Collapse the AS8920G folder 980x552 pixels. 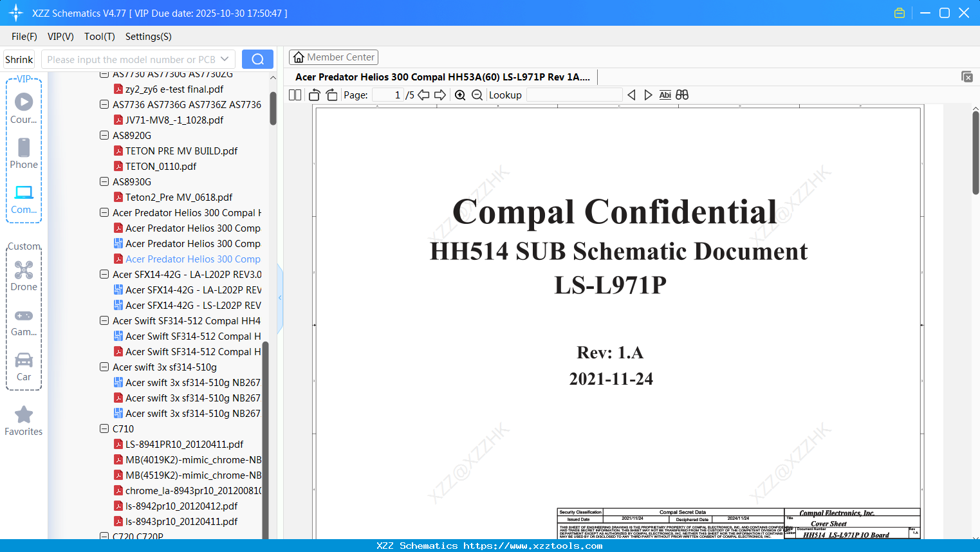(x=104, y=135)
